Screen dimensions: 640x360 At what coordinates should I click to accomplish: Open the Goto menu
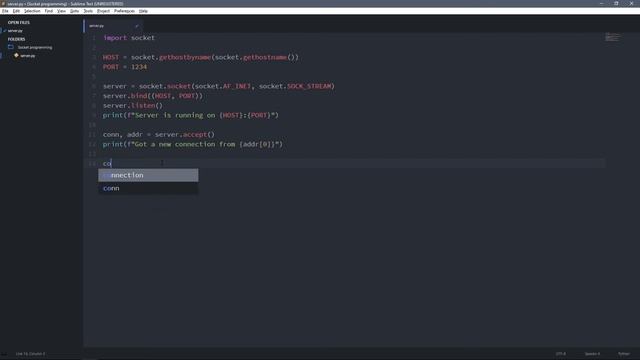click(x=74, y=11)
